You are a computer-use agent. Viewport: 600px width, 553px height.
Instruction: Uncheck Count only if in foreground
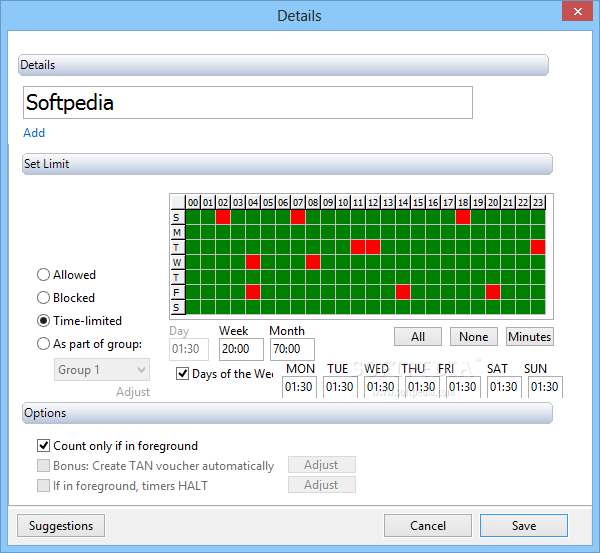[x=43, y=445]
